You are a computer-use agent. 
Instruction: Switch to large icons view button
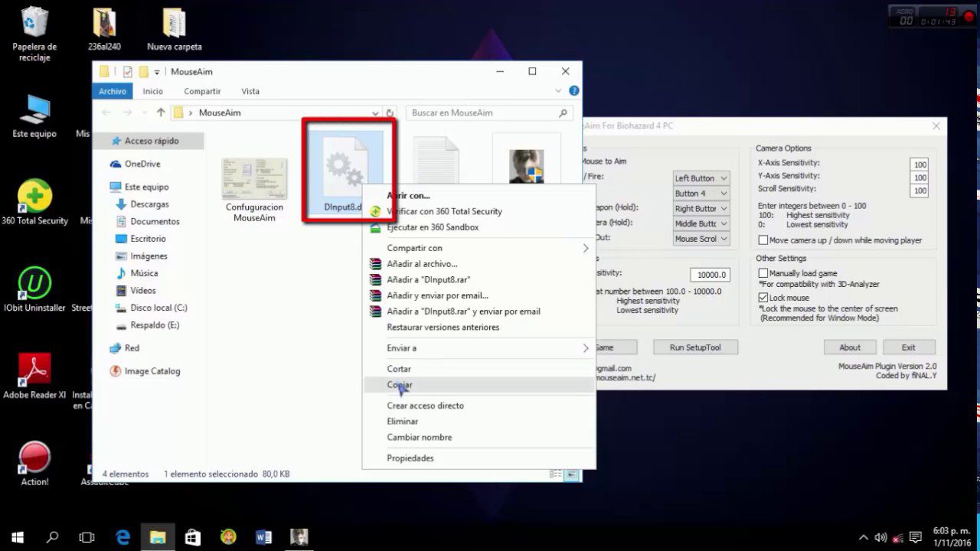[571, 474]
